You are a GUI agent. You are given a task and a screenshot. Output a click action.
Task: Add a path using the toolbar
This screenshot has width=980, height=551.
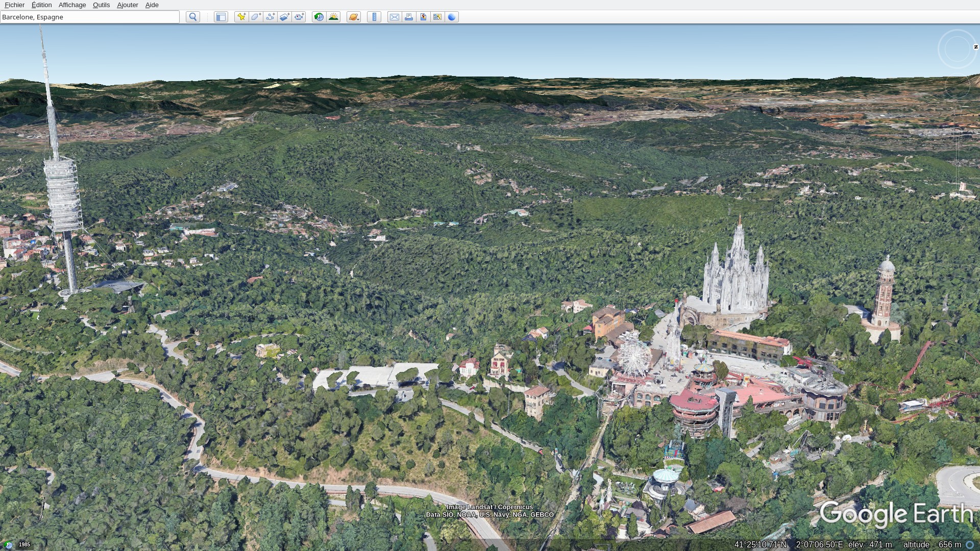(270, 17)
